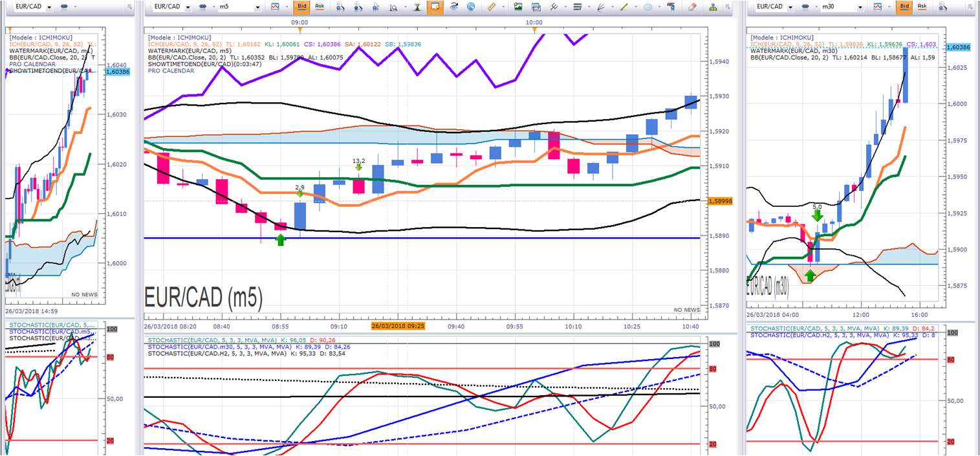Image resolution: width=980 pixels, height=456 pixels.
Task: Expand the chart type arrow in the m5 toolbar
Action: [287, 6]
